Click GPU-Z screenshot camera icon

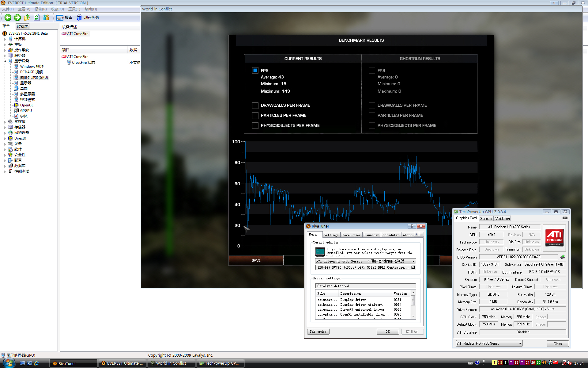point(565,218)
